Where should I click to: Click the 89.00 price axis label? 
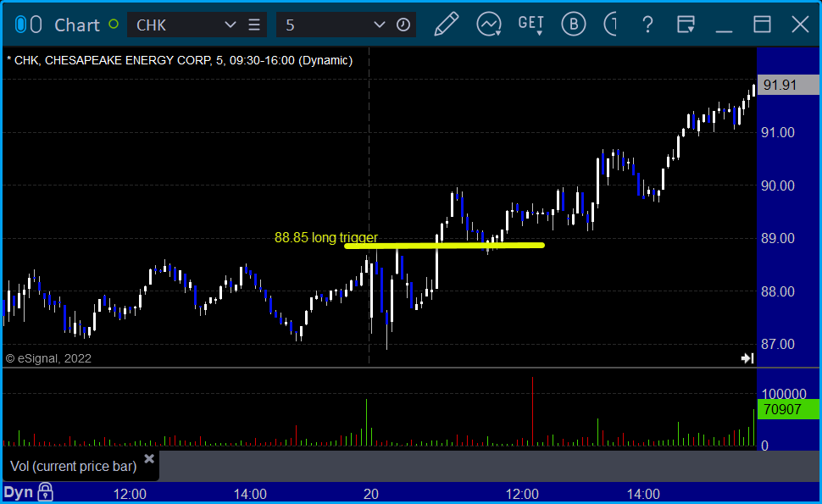pos(777,238)
